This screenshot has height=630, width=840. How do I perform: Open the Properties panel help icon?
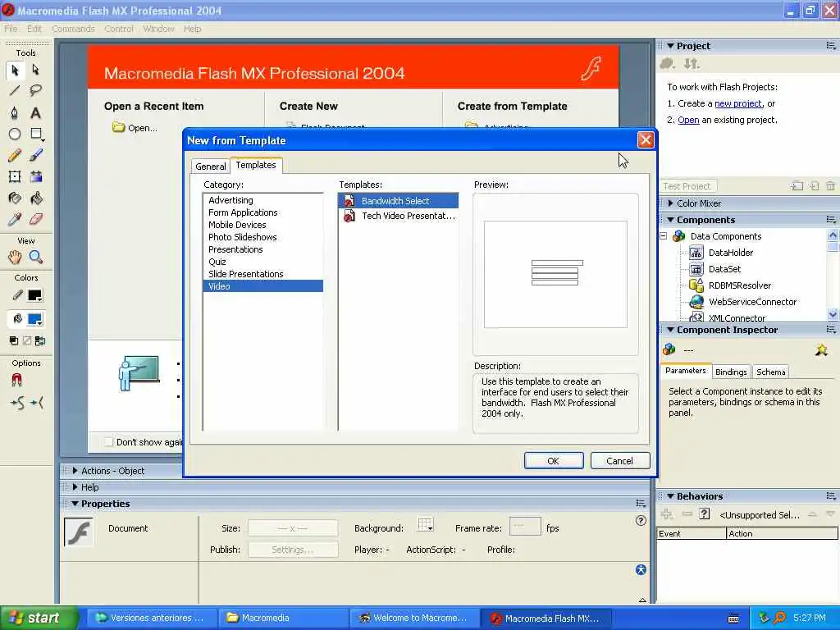[x=641, y=520]
